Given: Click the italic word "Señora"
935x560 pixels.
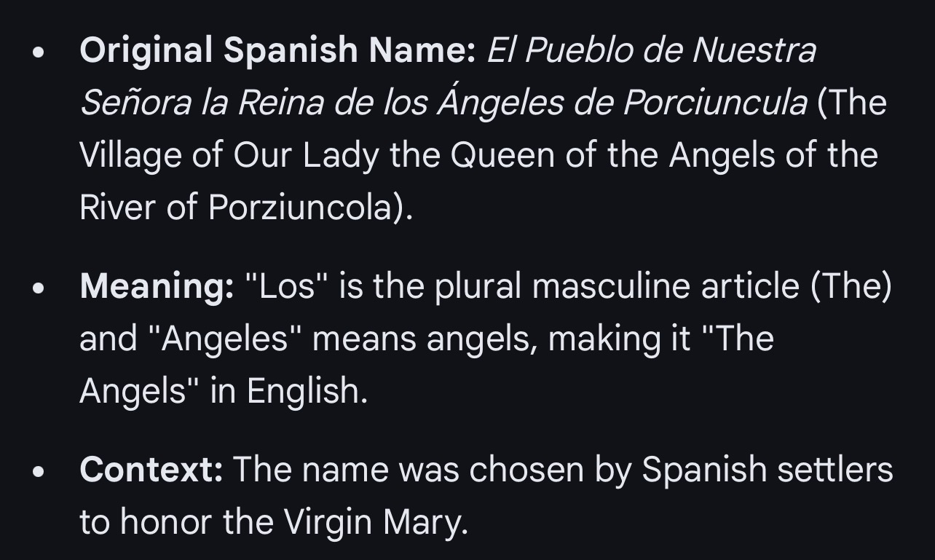Looking at the screenshot, I should click(x=134, y=103).
